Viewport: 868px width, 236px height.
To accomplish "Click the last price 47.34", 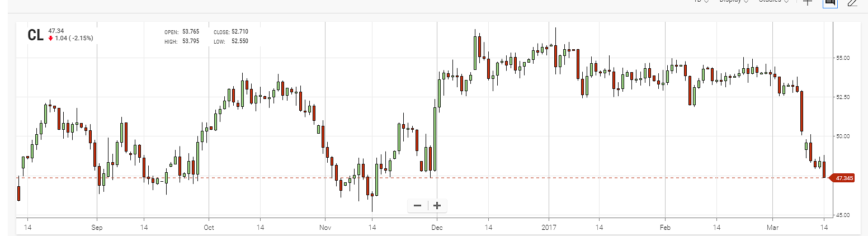I will [x=56, y=31].
